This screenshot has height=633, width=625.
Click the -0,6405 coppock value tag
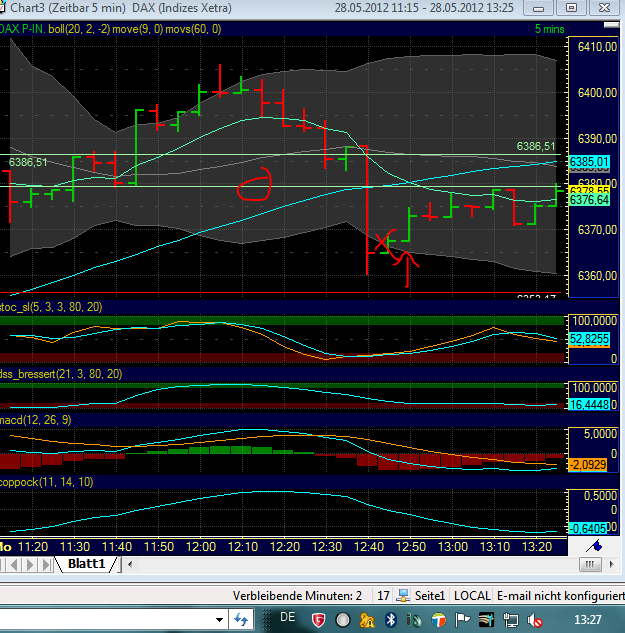tap(588, 528)
